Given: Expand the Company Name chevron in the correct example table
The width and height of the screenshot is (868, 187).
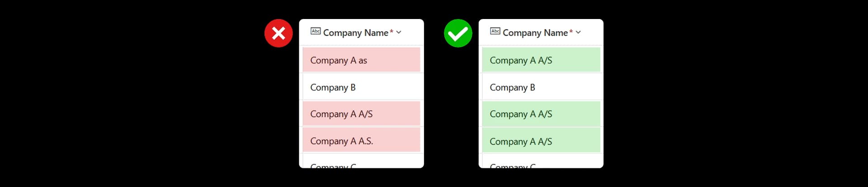Looking at the screenshot, I should coord(578,32).
